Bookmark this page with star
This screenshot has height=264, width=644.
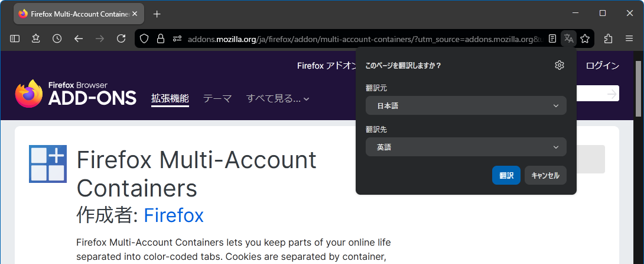pos(585,38)
